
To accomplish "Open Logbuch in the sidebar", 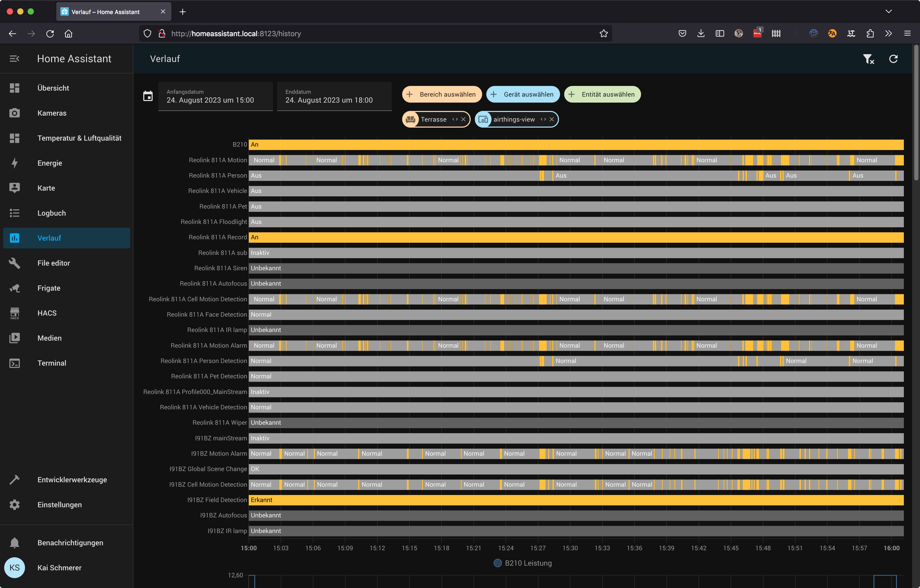I will 52,213.
